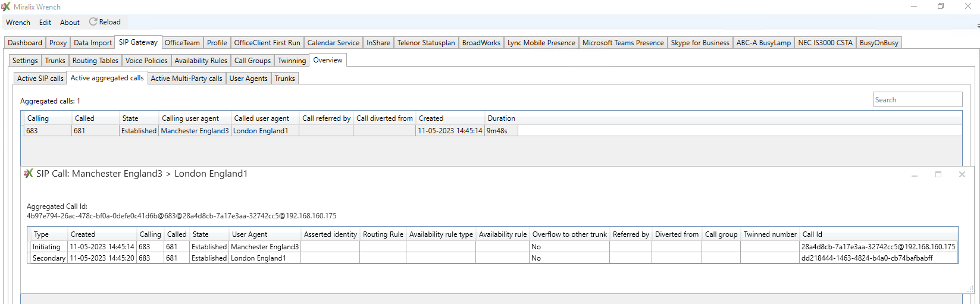Open the Wrench menu
The height and width of the screenshot is (304, 980).
18,23
